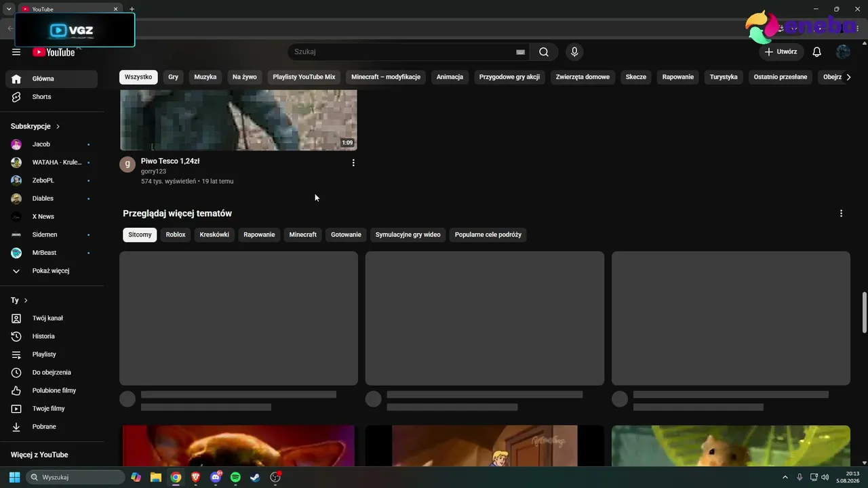Open the WATAHA - Krule... subscription
The width and height of the screenshot is (868, 488).
(52, 163)
